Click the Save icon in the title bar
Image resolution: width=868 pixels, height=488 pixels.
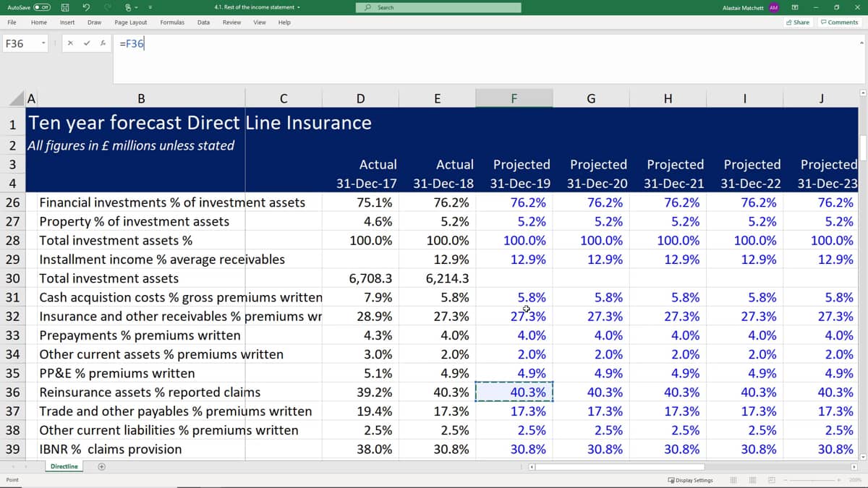(x=64, y=7)
